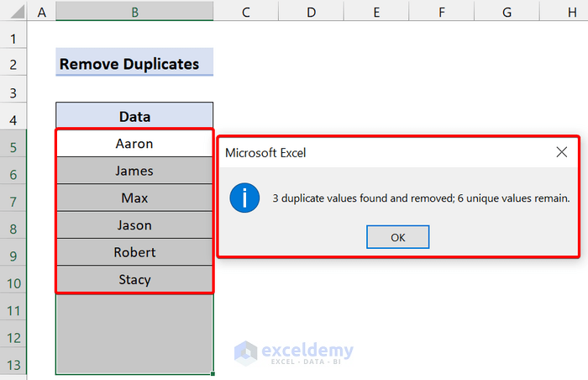Select the cell containing Aaron
Screen dimensions: 588x380
point(134,144)
